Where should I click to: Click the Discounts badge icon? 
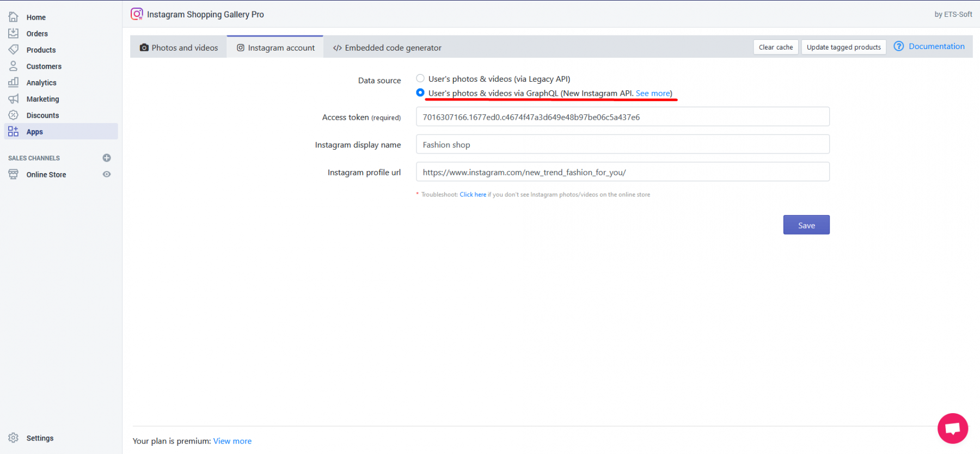tap(14, 115)
